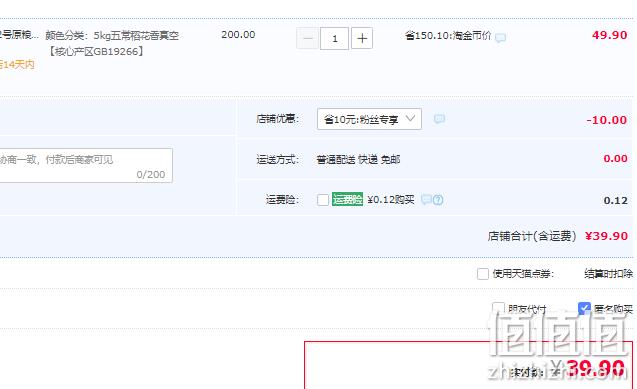
Task: Click the 普通配送 快递 免邮 shipping text
Action: pos(358,160)
